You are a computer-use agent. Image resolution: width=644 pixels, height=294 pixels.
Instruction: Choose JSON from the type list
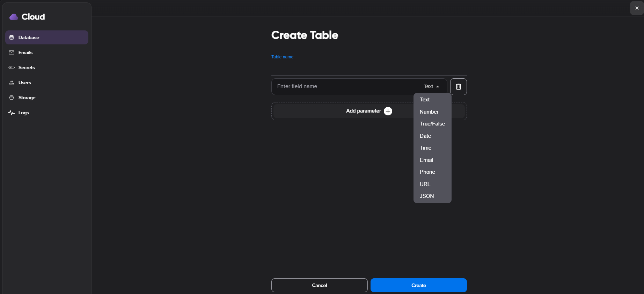pos(432,196)
